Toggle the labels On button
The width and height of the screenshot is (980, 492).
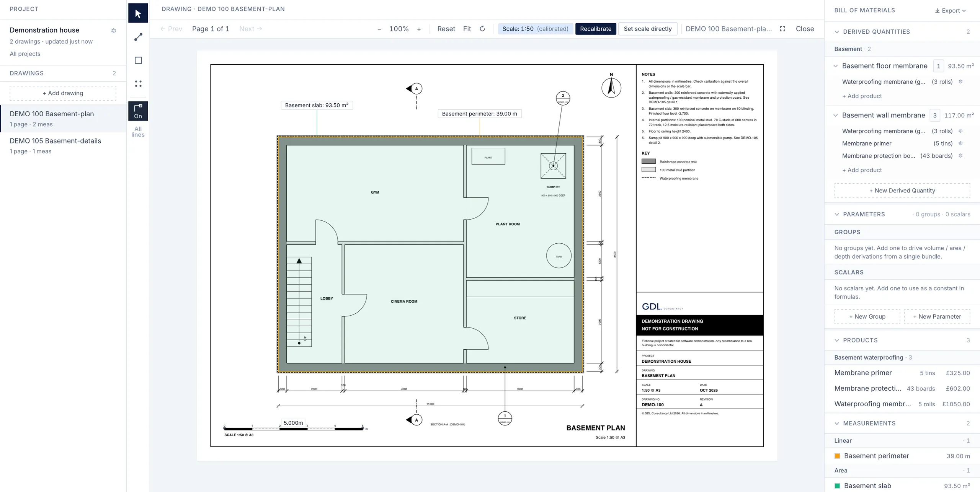[x=138, y=111]
